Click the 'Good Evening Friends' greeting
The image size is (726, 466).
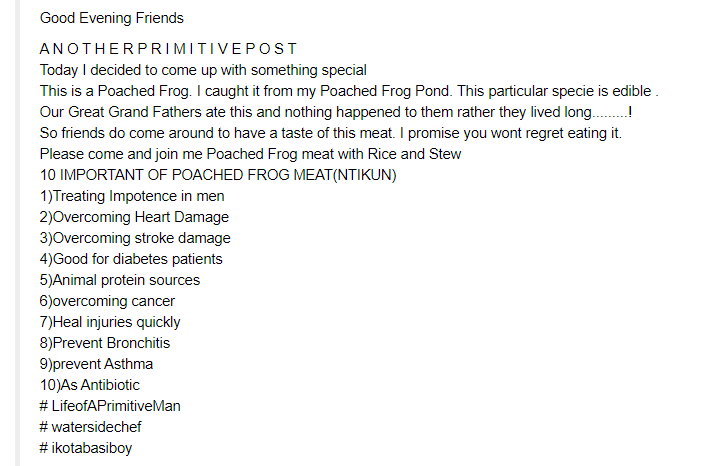tap(112, 18)
